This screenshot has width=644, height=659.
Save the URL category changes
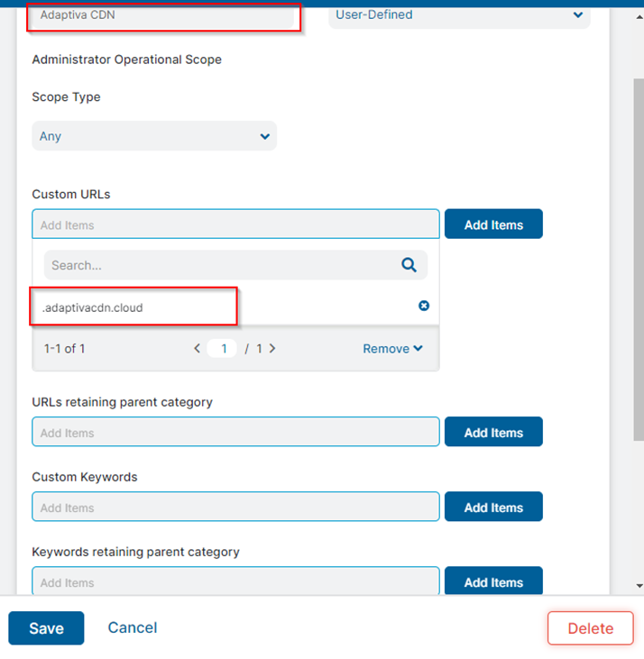[46, 628]
